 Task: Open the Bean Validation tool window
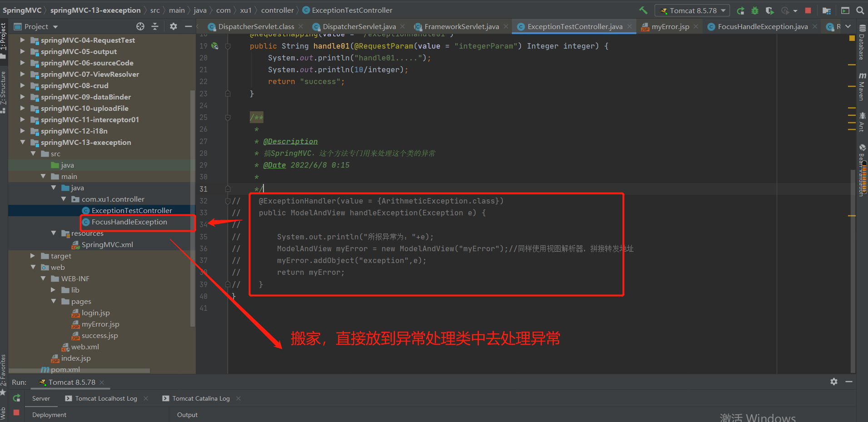[x=861, y=170]
